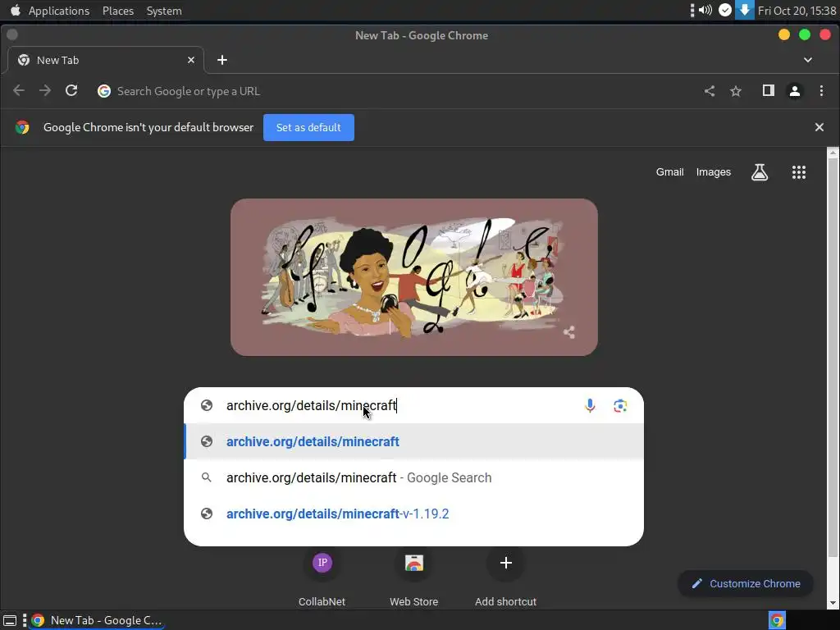The height and width of the screenshot is (630, 840).
Task: Click the browser back arrow
Action: tap(19, 91)
